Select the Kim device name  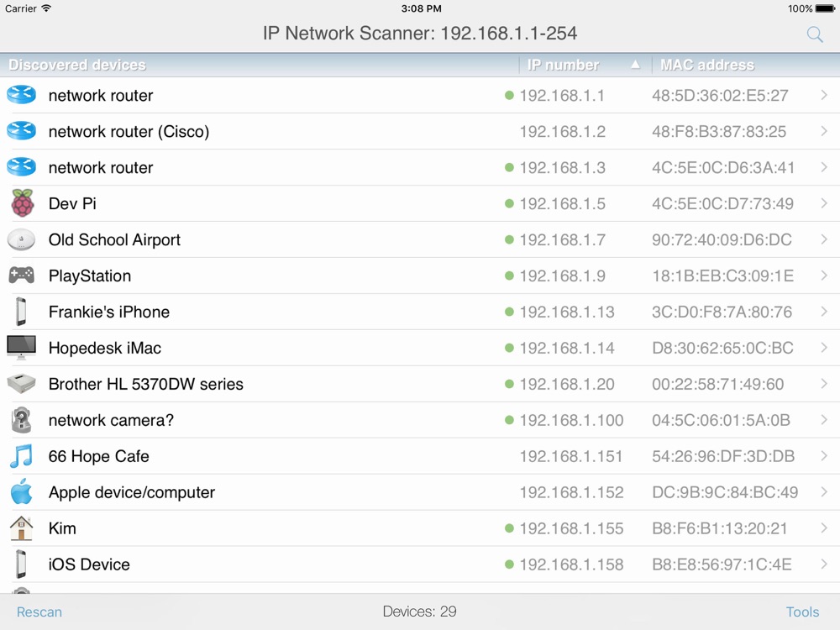point(62,528)
